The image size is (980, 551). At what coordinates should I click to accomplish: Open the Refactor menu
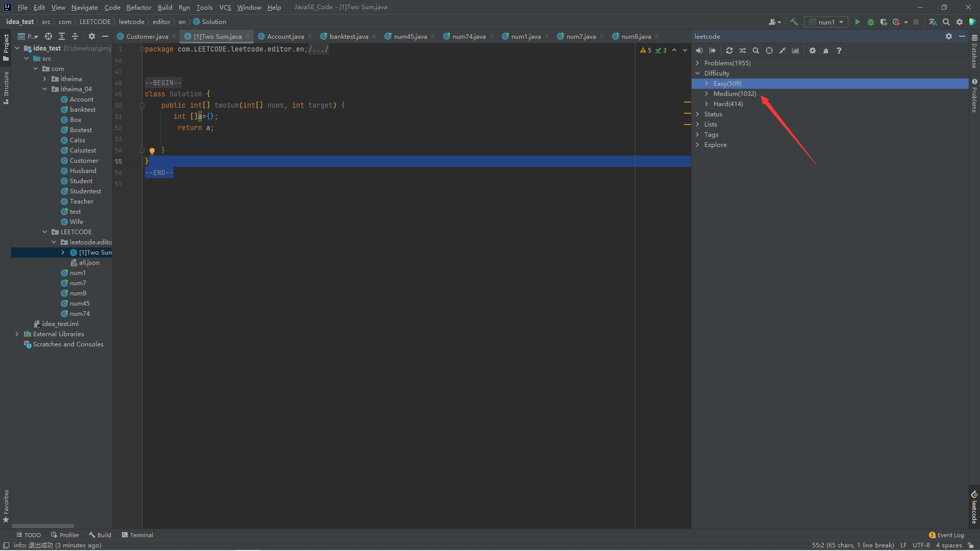tap(139, 7)
